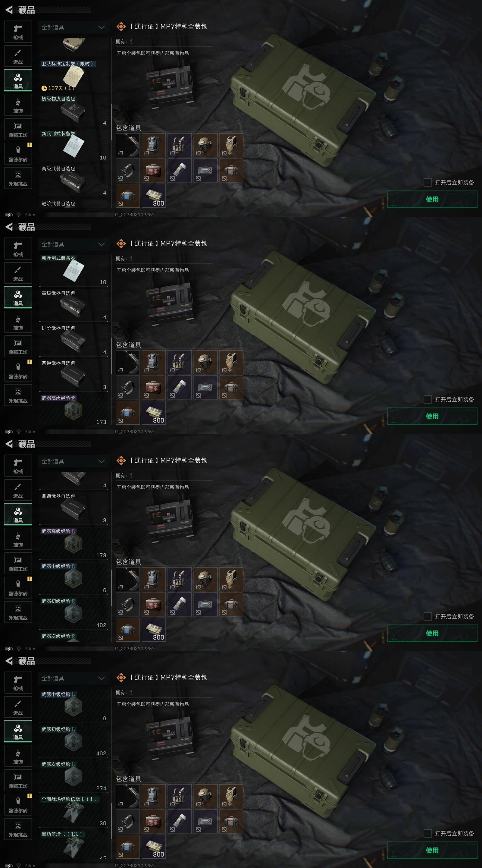482x868 pixels.
Task: Select 卫队标准定制券（限时）item with 107天 timer
Action: point(74,75)
